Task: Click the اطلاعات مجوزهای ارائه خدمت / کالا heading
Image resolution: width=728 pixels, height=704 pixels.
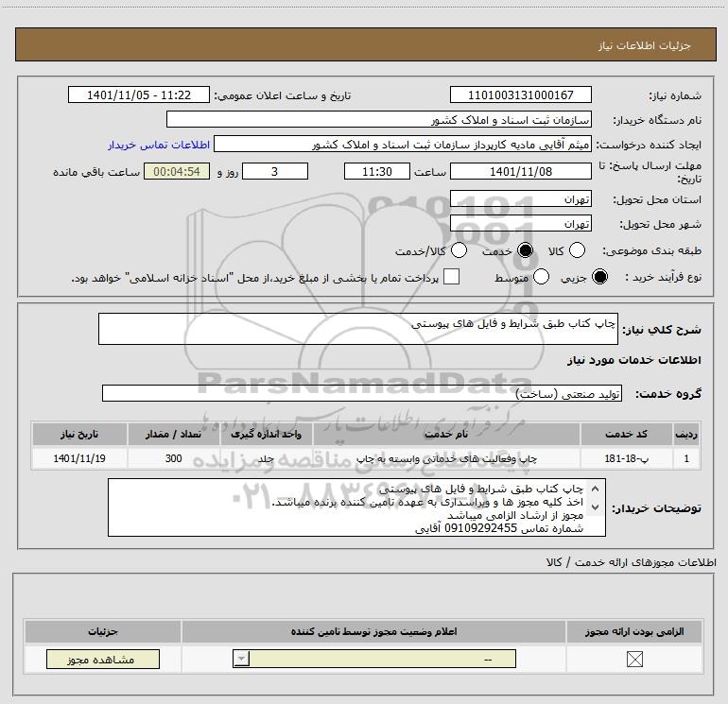Action: tap(631, 562)
